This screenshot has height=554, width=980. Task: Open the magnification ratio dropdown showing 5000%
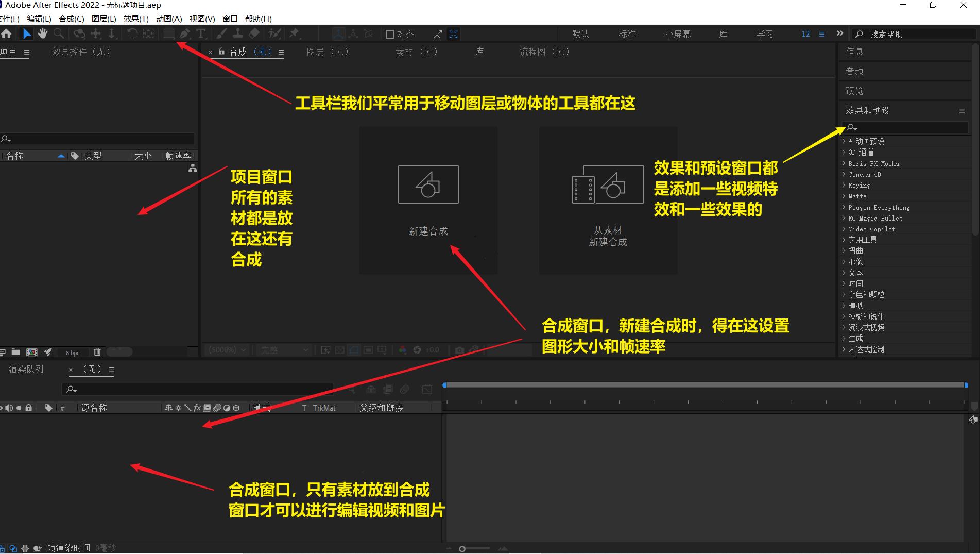pyautogui.click(x=227, y=349)
